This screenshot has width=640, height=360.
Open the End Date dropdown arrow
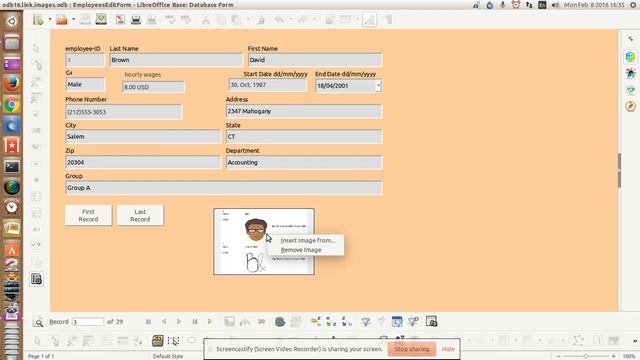click(378, 86)
